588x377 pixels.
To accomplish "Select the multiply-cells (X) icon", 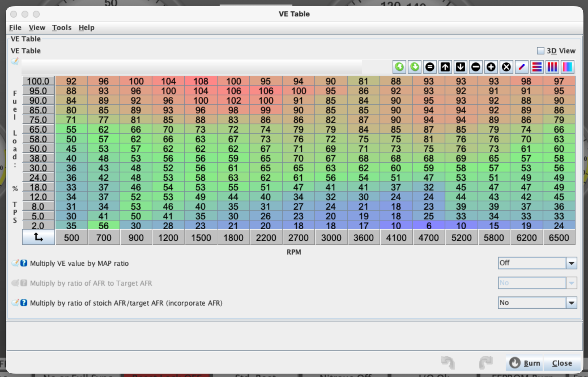I will [x=506, y=67].
